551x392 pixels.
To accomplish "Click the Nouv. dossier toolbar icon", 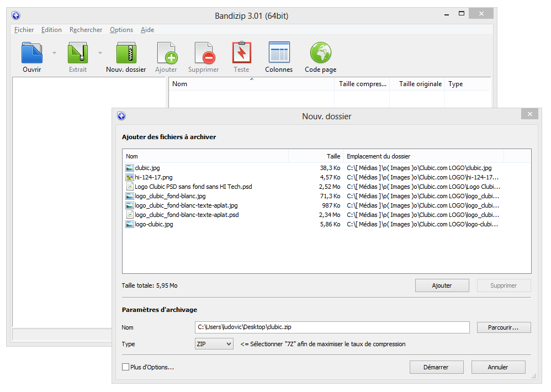I will (126, 53).
